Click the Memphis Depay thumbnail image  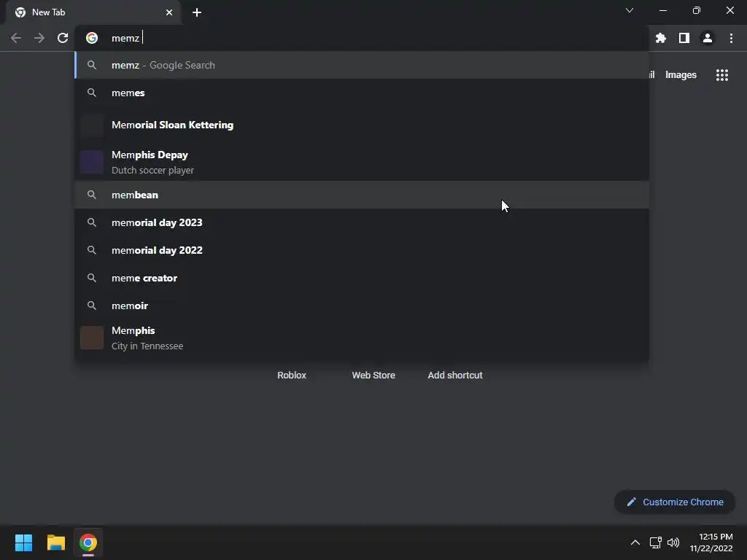click(92, 162)
